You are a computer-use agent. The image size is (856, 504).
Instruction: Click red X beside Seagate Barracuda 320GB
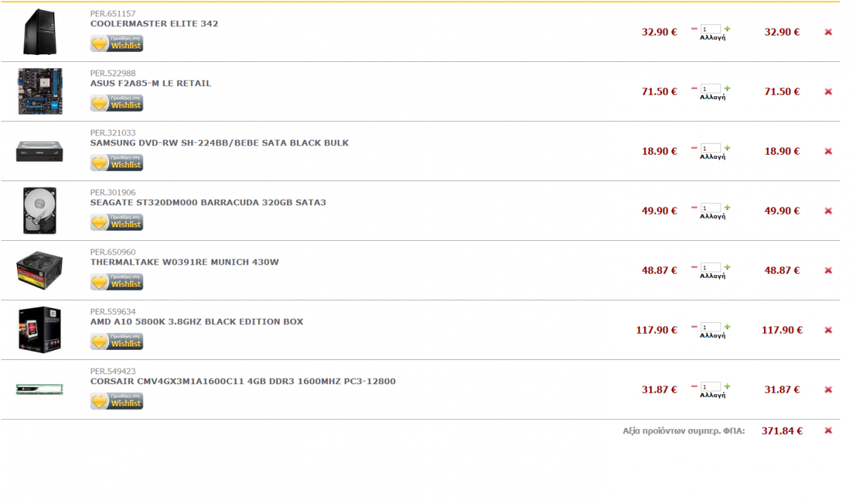tap(828, 211)
